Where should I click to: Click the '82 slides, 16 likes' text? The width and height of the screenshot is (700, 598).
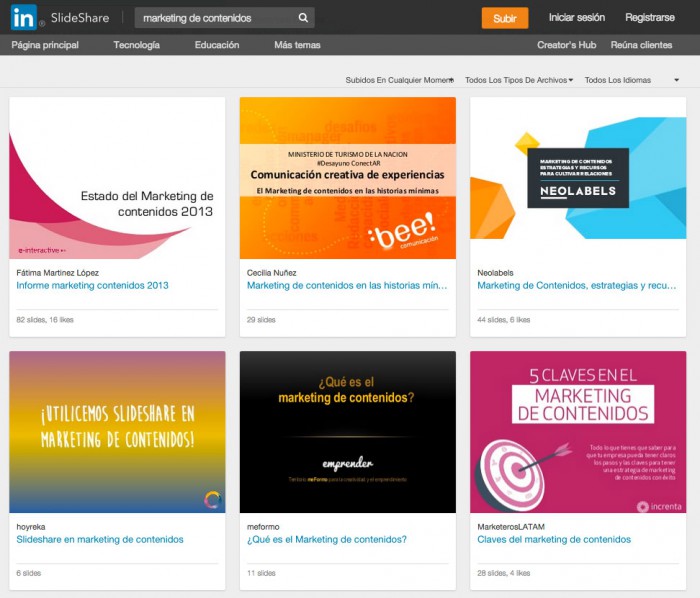point(45,320)
